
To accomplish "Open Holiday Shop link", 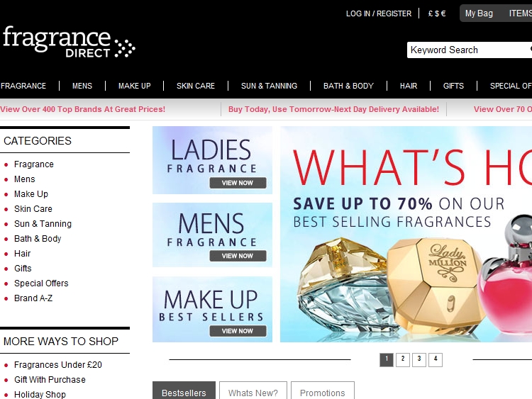I will pyautogui.click(x=40, y=394).
